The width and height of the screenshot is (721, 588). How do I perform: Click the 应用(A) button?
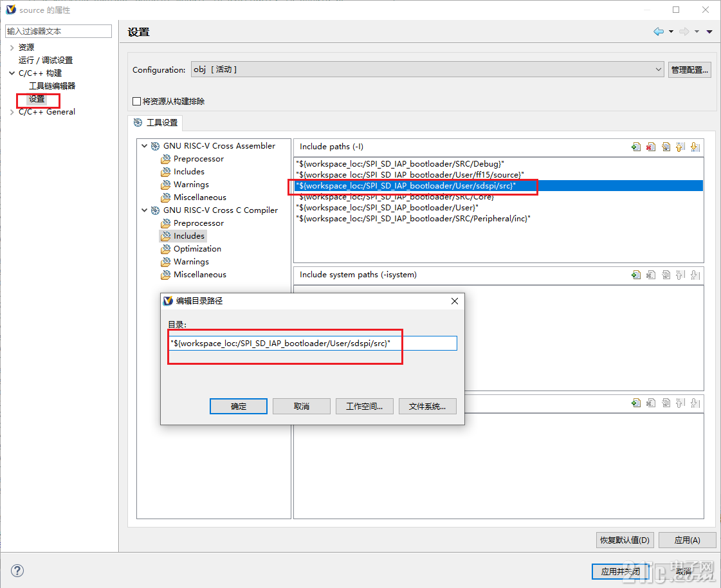point(687,540)
